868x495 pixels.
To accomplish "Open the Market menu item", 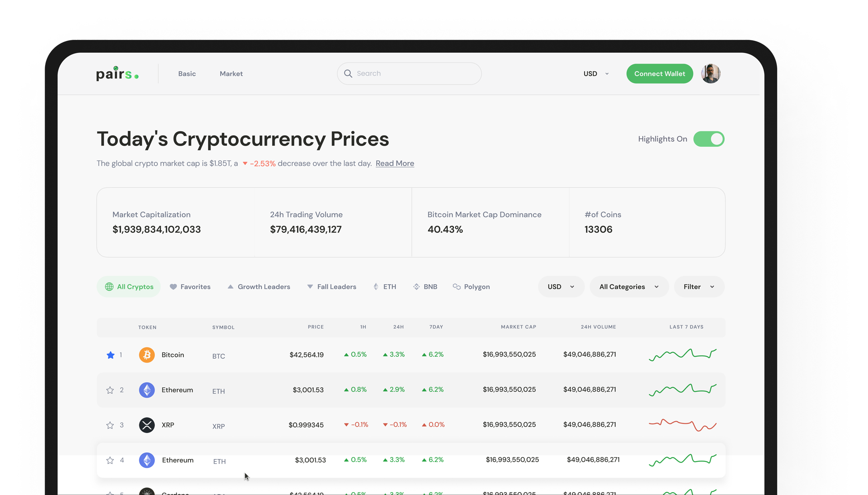I will coord(231,74).
